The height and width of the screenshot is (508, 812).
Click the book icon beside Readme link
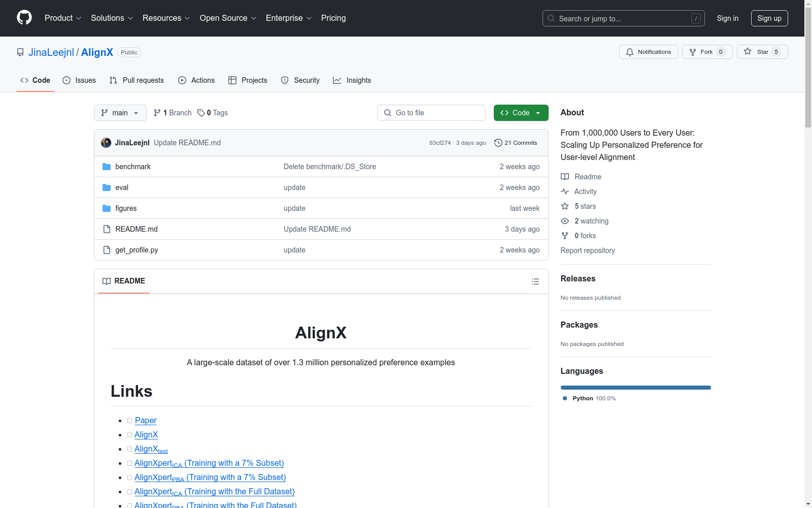click(x=565, y=177)
